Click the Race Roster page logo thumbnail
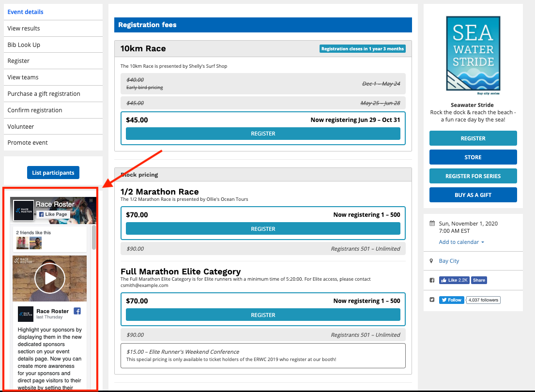 [x=23, y=211]
